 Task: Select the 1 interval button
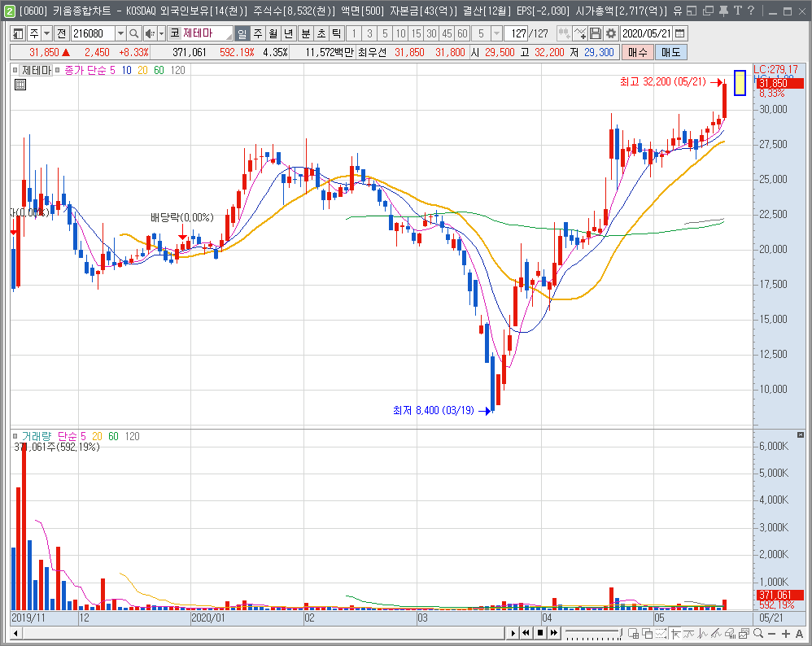pyautogui.click(x=354, y=33)
